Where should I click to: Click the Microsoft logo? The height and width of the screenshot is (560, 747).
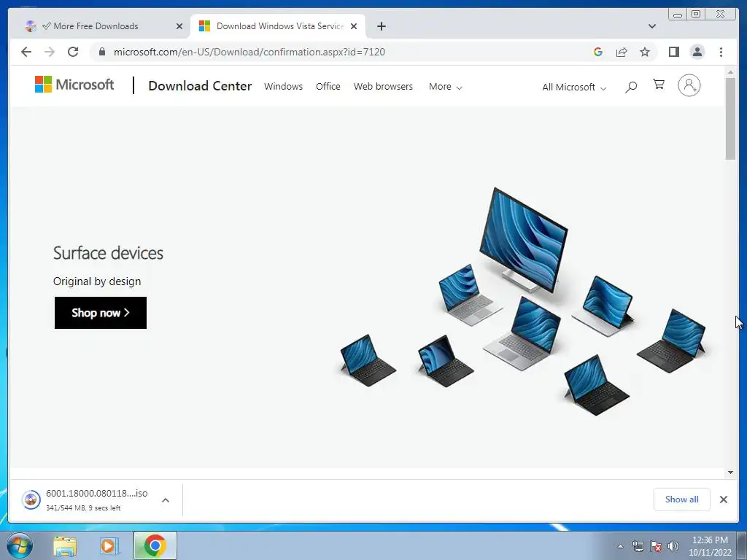pos(74,85)
